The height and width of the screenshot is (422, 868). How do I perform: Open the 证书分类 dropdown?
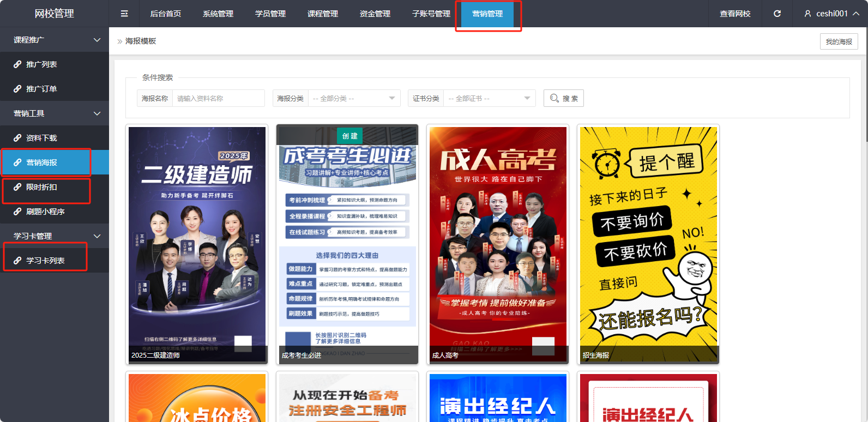(489, 98)
